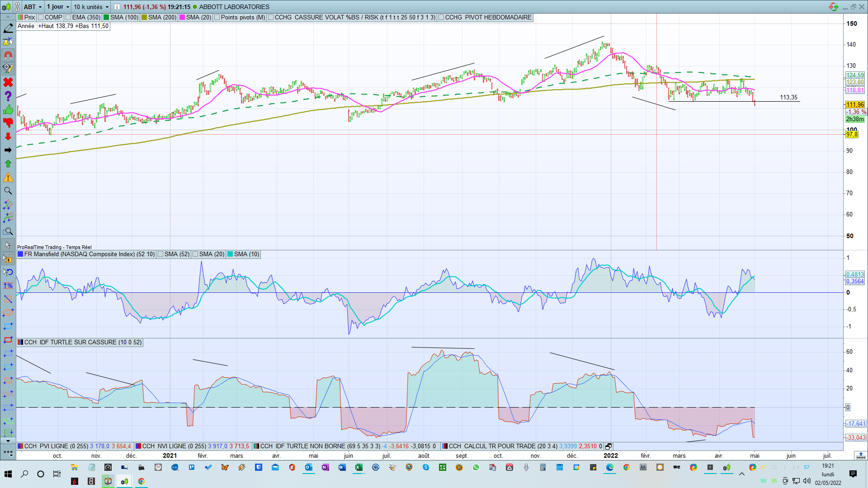Toggle the COMP indicator checkbox
Viewport: 868px width, 488px height.
pos(41,17)
